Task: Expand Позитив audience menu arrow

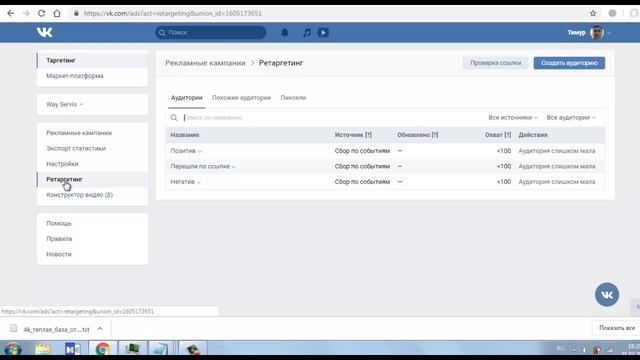Action: [x=200, y=151]
